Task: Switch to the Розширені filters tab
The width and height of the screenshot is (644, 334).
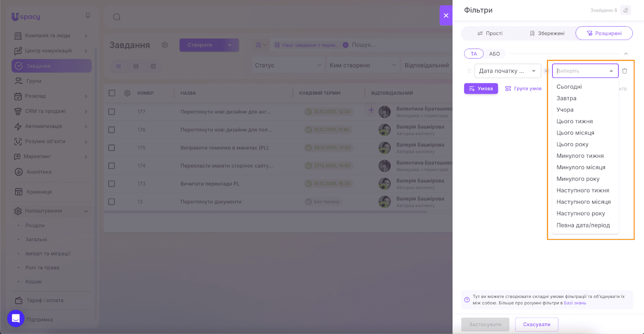Action: coord(604,33)
